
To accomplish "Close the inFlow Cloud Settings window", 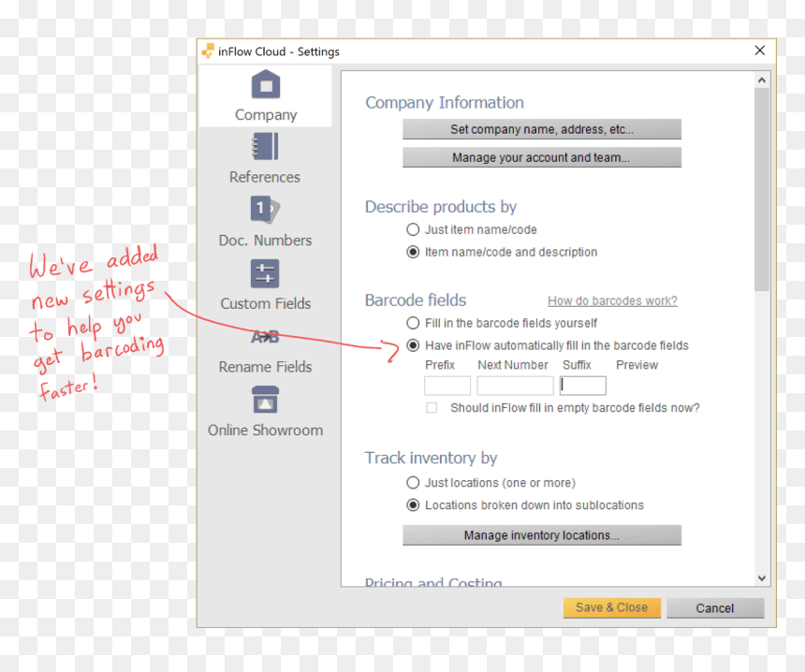I will coord(760,51).
